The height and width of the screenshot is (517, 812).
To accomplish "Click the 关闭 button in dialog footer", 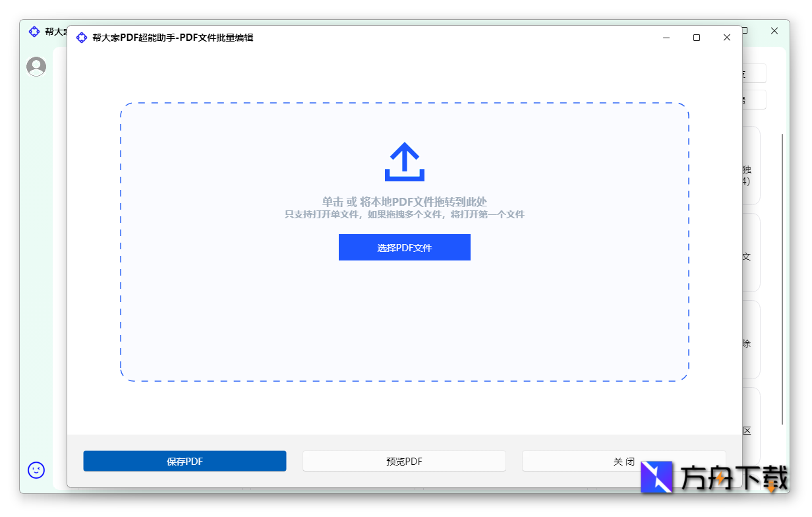I will click(x=623, y=461).
